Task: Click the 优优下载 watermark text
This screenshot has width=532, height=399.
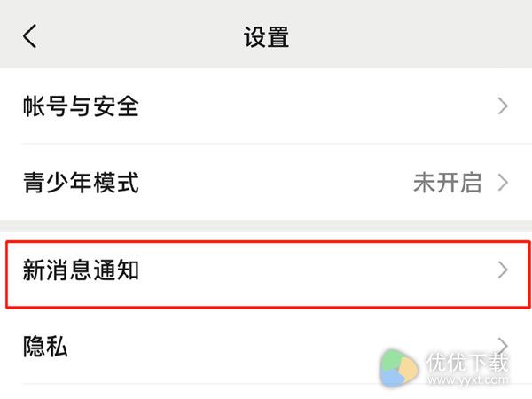Action: tap(467, 363)
